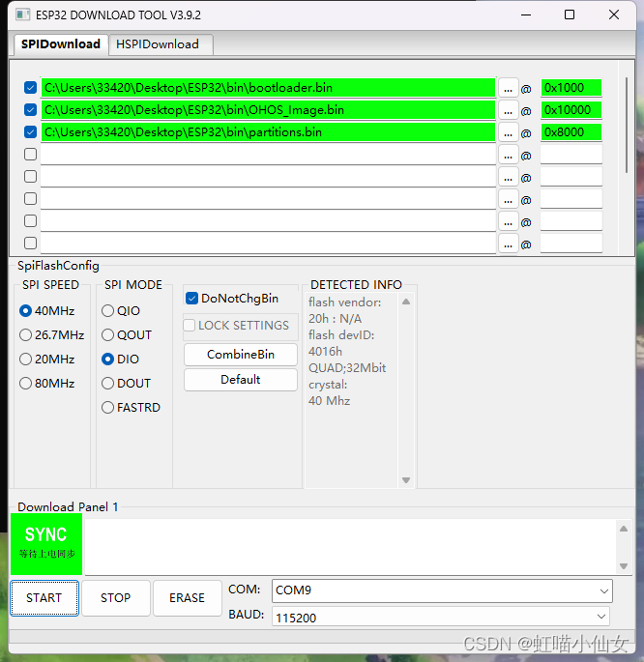Maximize the ESP32 Download Tool window
644x662 pixels.
[570, 14]
